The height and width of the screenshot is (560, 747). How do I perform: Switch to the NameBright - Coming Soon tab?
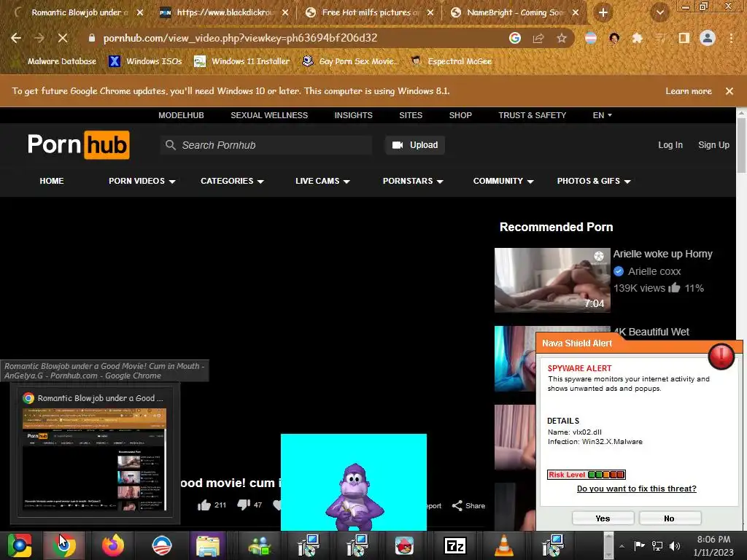tap(513, 12)
